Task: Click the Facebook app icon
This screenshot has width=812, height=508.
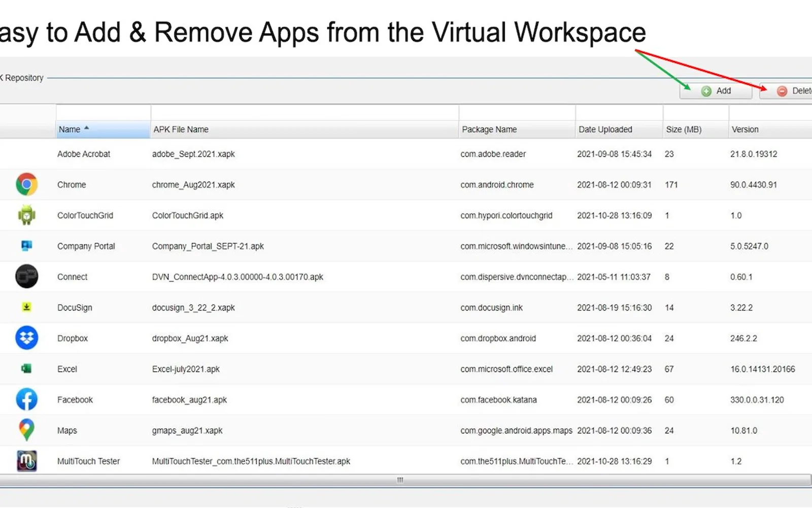Action: point(26,399)
